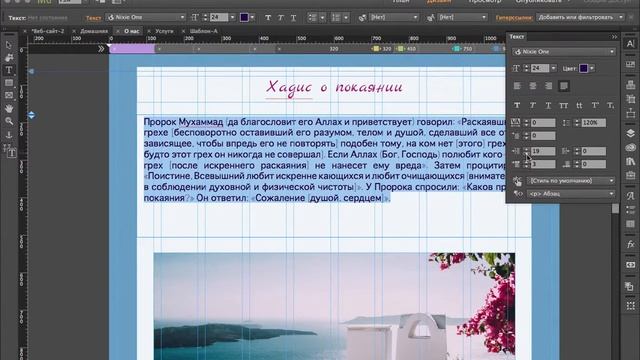Open the Character Styles icon in right dock
This screenshot has width=640, height=360.
coord(630,196)
